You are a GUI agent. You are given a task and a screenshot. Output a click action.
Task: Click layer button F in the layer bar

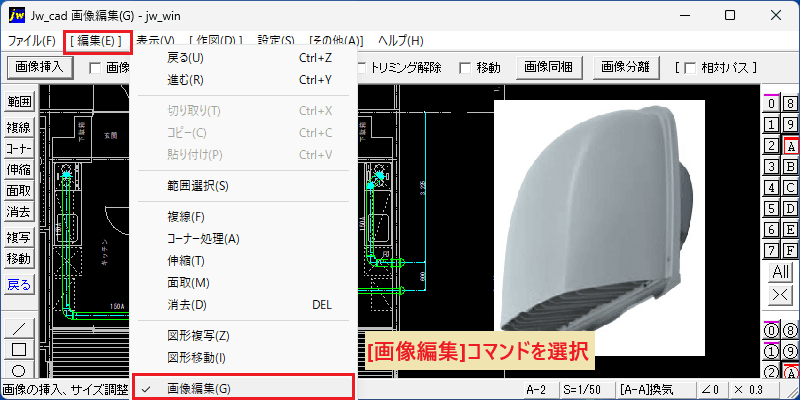pos(790,251)
